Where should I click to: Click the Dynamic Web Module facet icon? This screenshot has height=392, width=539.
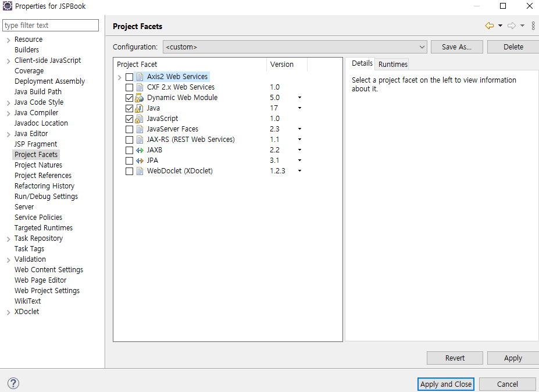(139, 98)
